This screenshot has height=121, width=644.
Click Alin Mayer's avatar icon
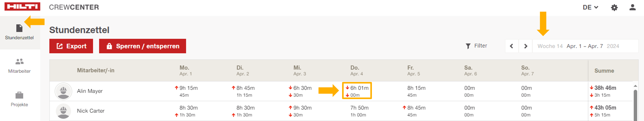coord(63,91)
